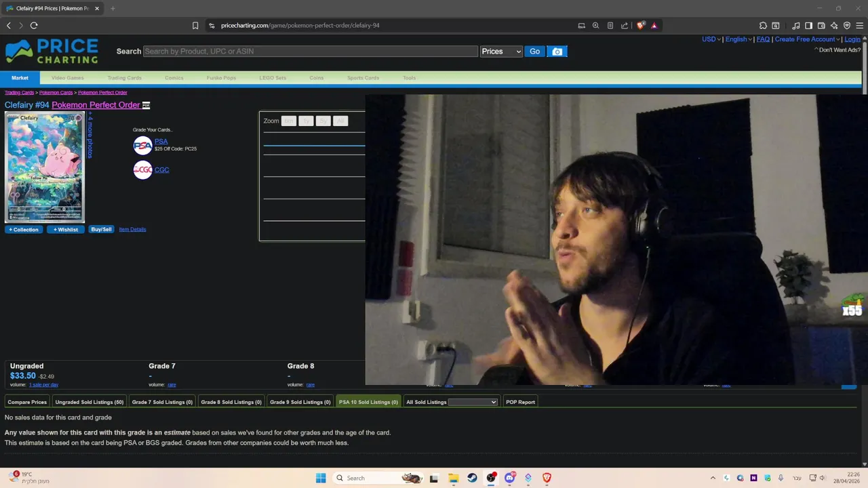868x488 pixels.
Task: Select the Market navigation tab
Action: coord(20,78)
